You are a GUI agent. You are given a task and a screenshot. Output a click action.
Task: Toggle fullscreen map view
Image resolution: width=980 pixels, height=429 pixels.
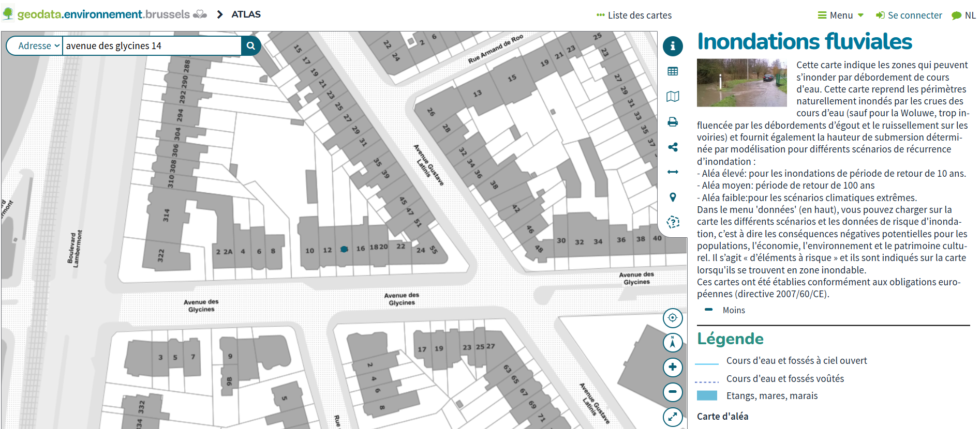(x=673, y=417)
